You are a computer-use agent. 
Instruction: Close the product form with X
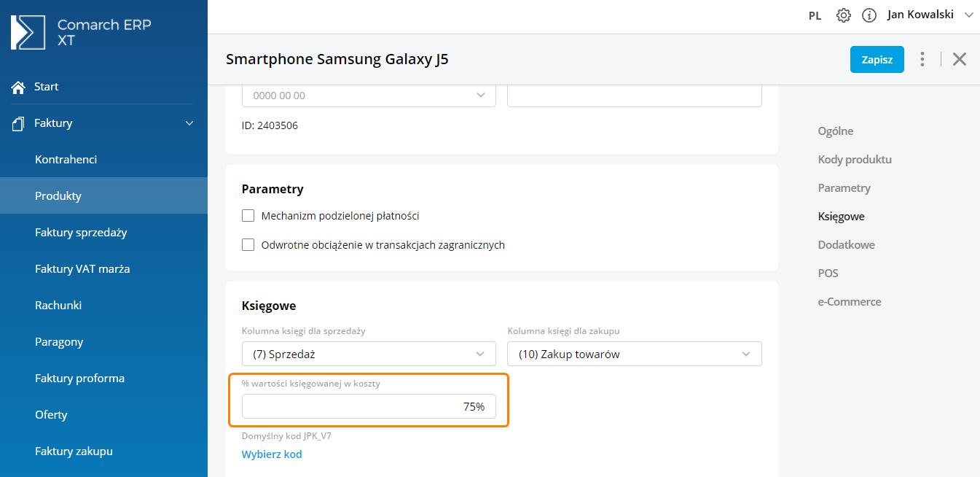[960, 59]
